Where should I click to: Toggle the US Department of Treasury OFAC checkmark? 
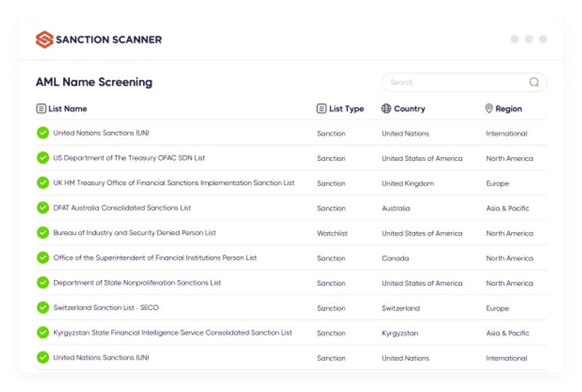(43, 158)
